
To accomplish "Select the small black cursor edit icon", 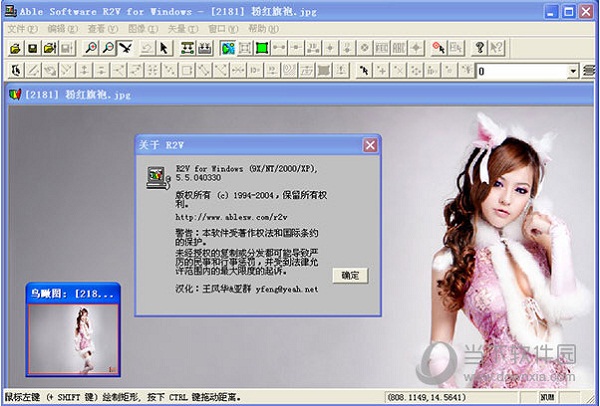I will [364, 71].
